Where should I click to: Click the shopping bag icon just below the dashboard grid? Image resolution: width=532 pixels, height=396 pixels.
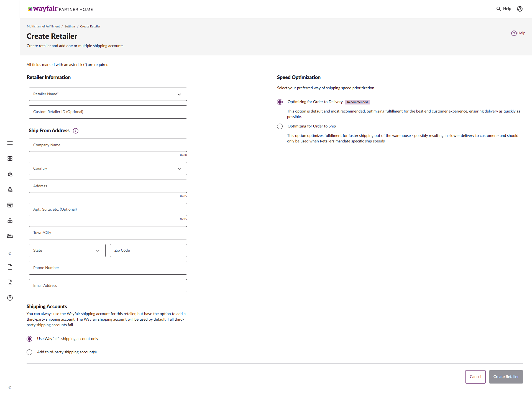point(10,174)
